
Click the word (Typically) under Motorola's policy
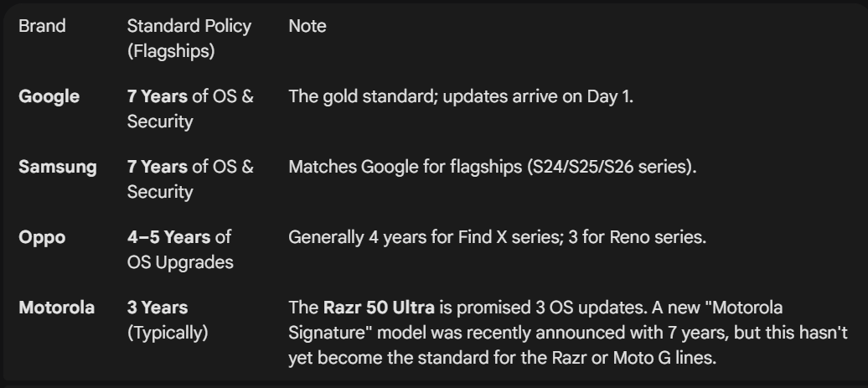pos(167,333)
